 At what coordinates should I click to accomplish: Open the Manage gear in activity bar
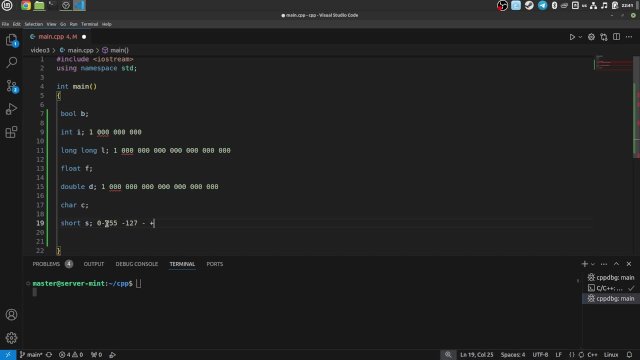11,338
